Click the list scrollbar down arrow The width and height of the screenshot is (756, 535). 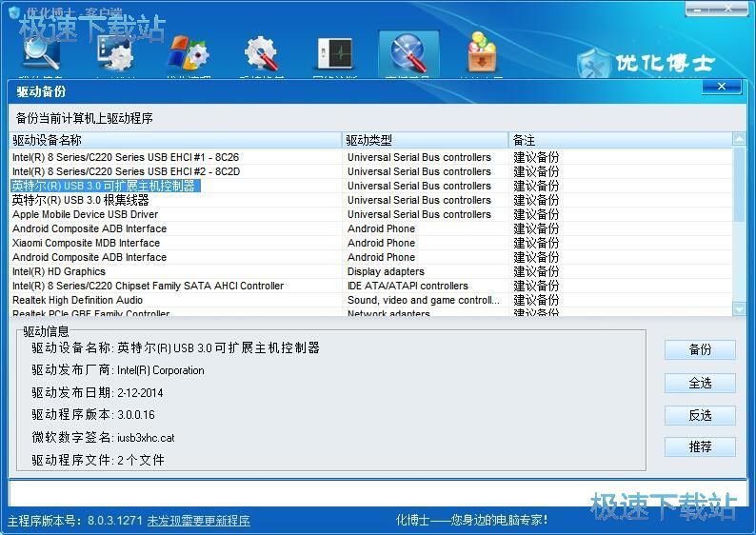tap(739, 308)
